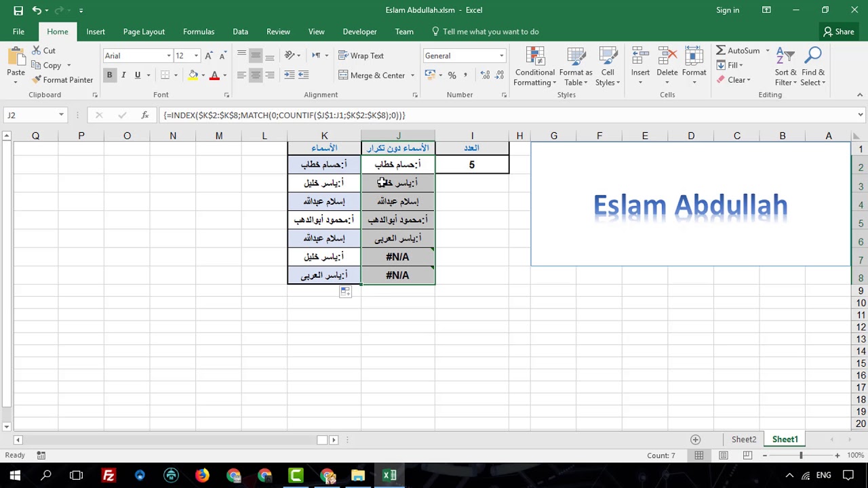Open the font name Arial dropdown
This screenshot has height=488, width=868.
pos(169,56)
